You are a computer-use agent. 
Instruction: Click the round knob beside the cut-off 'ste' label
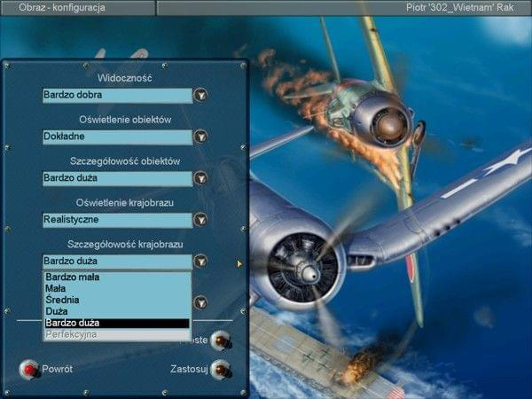221,340
